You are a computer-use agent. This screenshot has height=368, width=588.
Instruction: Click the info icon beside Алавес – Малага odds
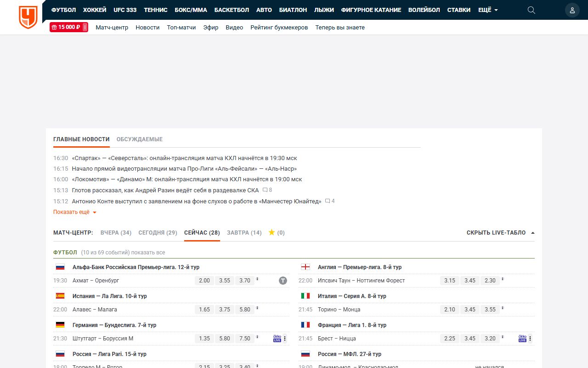[257, 308]
